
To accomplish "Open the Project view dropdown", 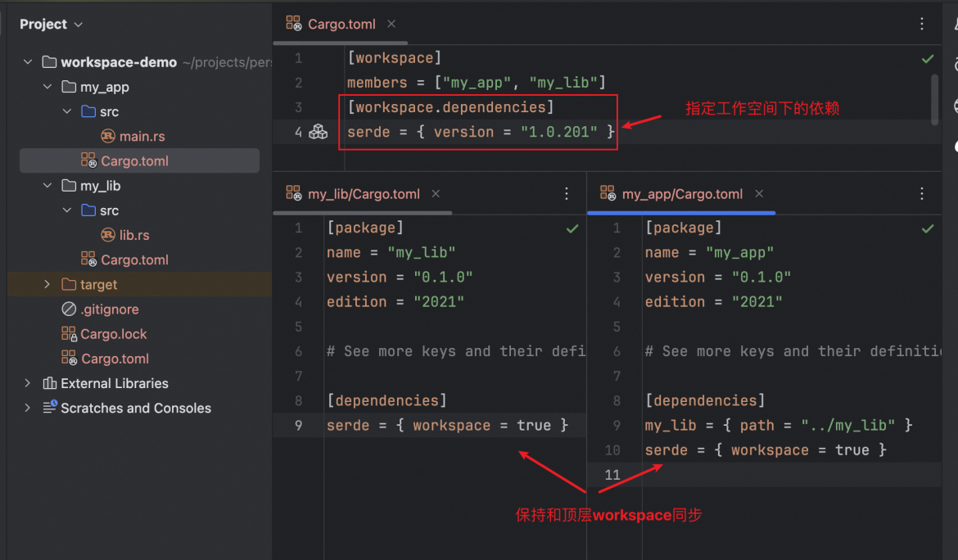I will 78,24.
